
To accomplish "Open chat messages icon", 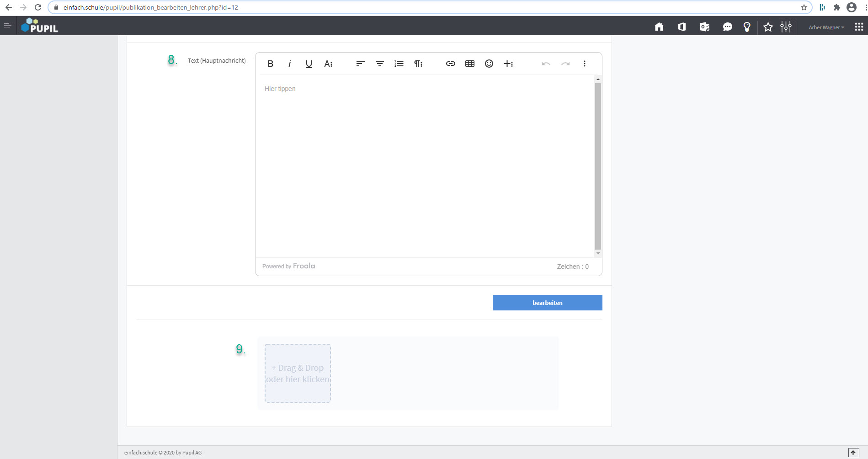I will [727, 27].
